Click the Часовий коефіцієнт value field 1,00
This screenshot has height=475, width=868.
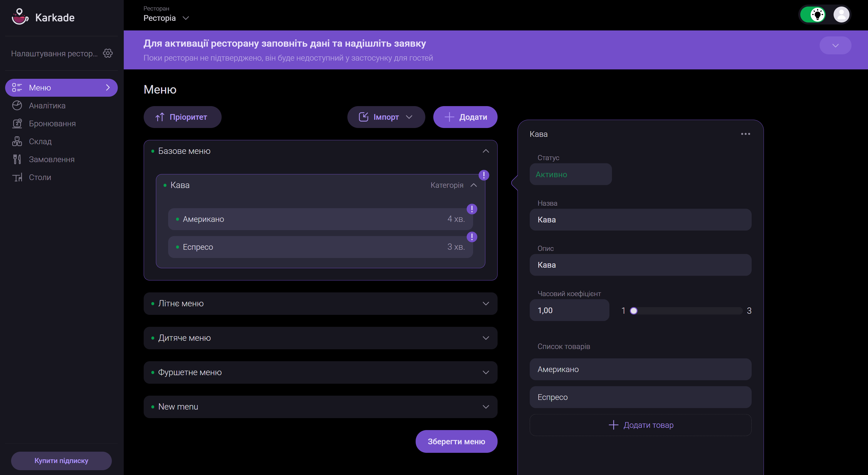pyautogui.click(x=569, y=310)
